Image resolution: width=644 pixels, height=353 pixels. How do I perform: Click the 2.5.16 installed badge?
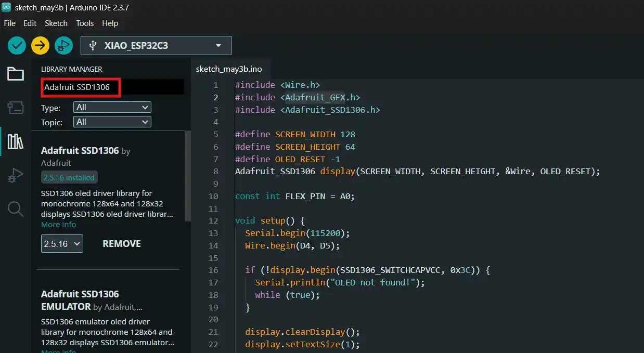69,177
